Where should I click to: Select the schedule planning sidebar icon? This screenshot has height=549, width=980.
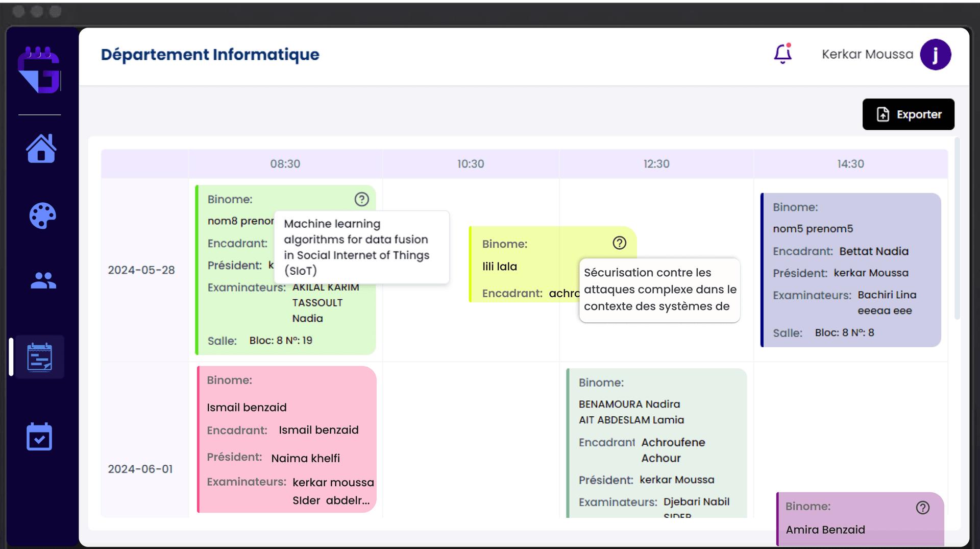pyautogui.click(x=40, y=357)
